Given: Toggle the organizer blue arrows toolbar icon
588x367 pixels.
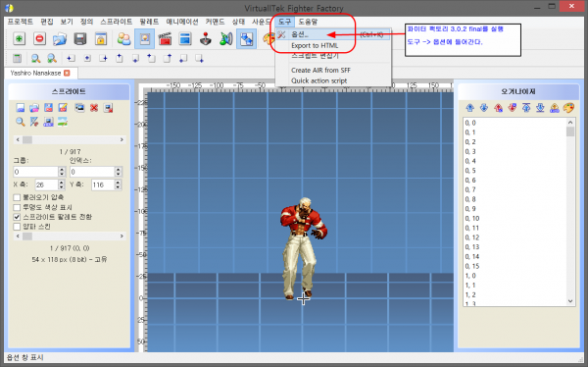Looking at the screenshot, I should (x=246, y=38).
